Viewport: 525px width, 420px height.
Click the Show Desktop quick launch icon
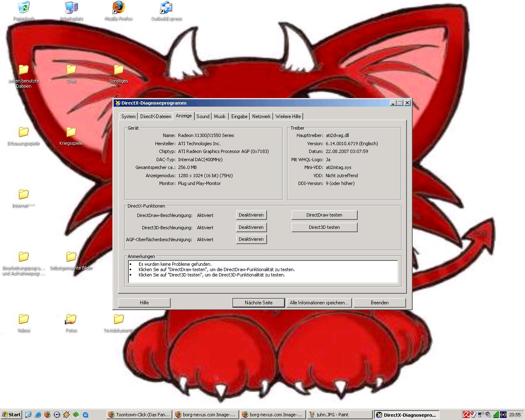[28, 415]
